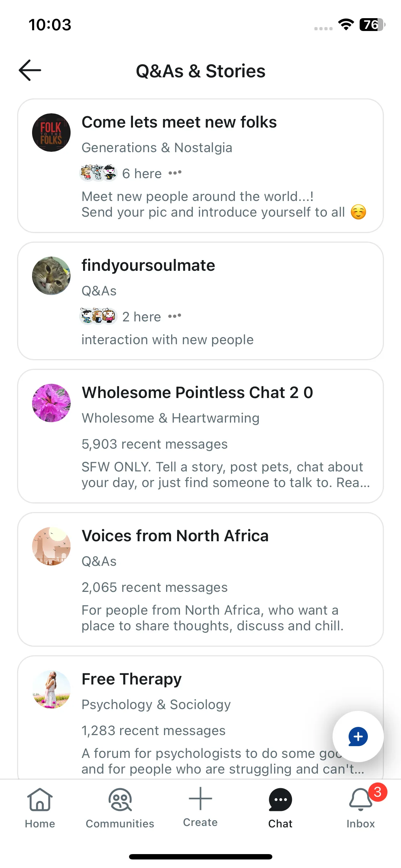
Task: Open Wholesome Pointless Chat 2 0
Action: pyautogui.click(x=201, y=436)
